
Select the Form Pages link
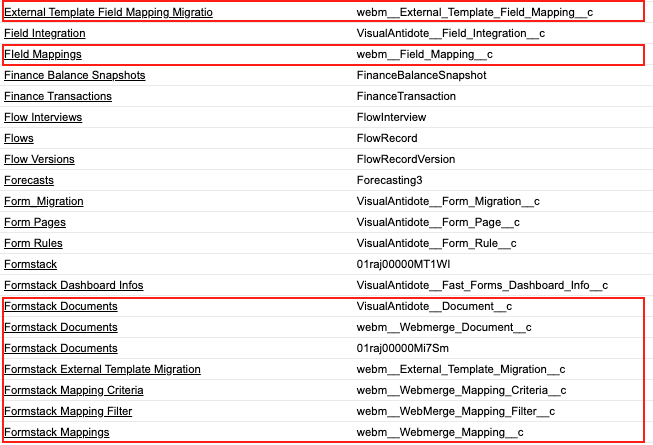point(35,222)
